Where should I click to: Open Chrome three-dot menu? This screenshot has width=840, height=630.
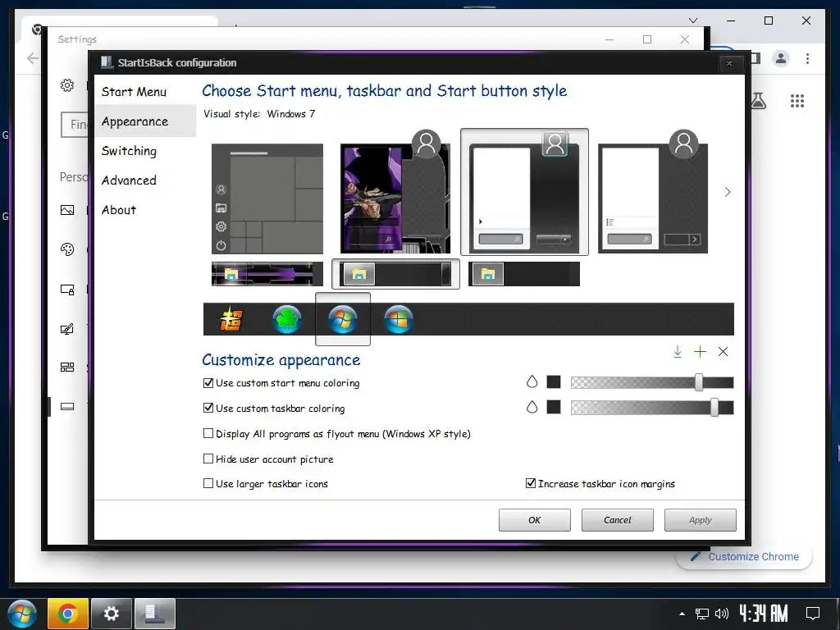(807, 58)
